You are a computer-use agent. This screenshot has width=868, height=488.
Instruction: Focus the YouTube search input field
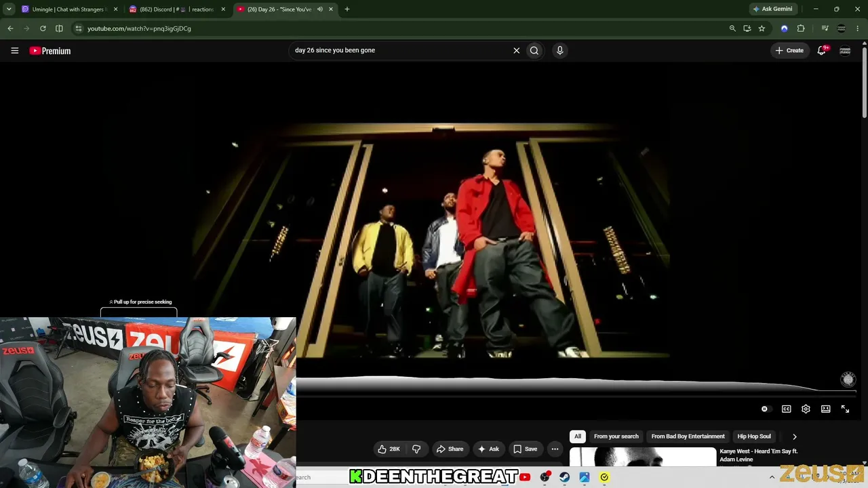[401, 50]
